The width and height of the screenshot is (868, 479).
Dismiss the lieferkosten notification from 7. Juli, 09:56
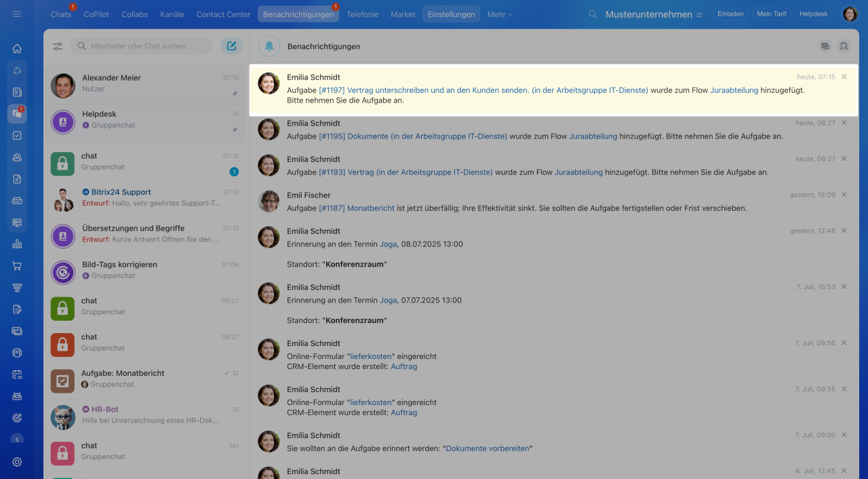[x=844, y=343]
